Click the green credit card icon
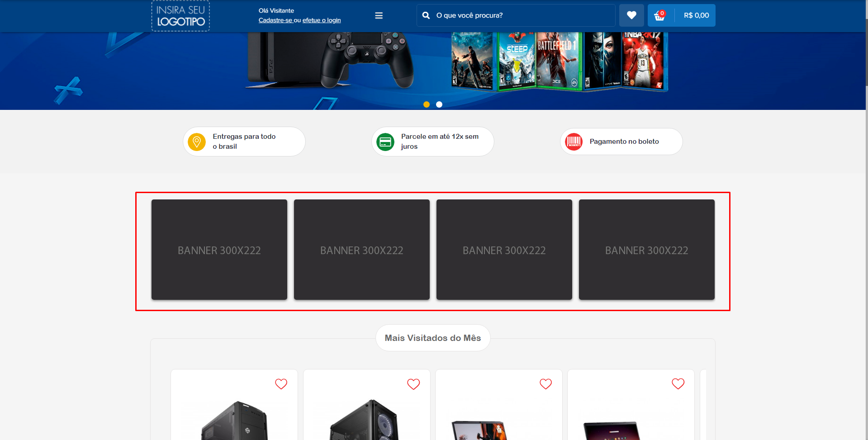The height and width of the screenshot is (440, 868). pos(385,142)
